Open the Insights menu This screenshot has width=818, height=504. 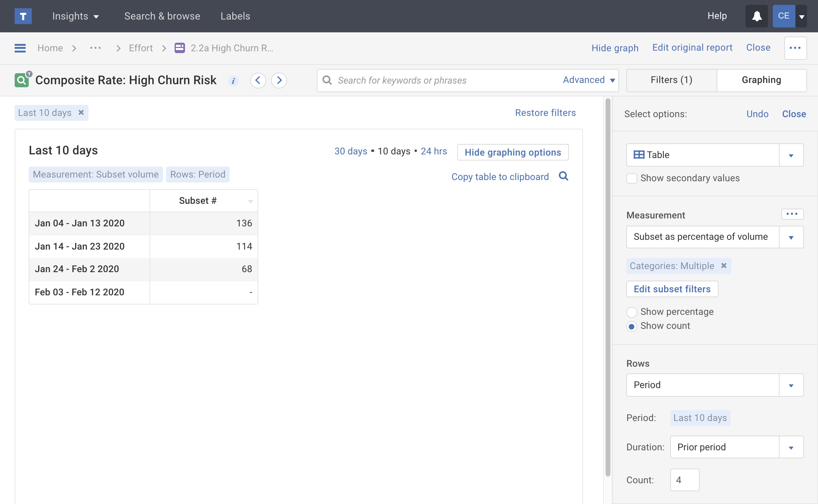pos(75,16)
